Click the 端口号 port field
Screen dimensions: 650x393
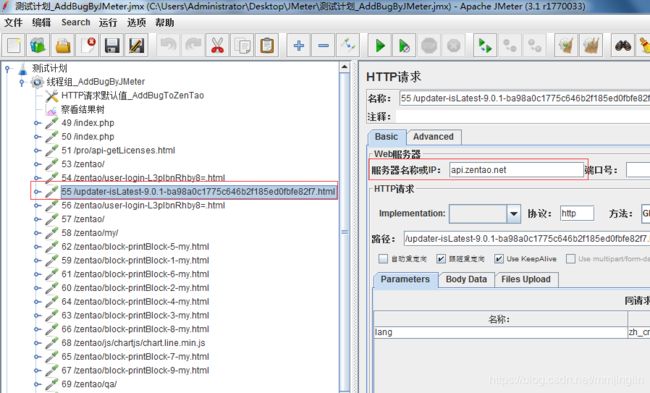(x=638, y=170)
